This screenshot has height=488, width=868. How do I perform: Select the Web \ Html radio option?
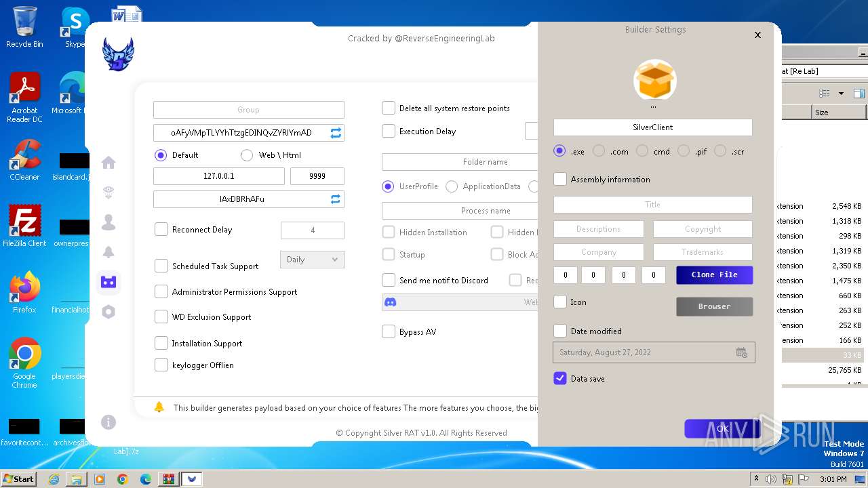point(247,155)
